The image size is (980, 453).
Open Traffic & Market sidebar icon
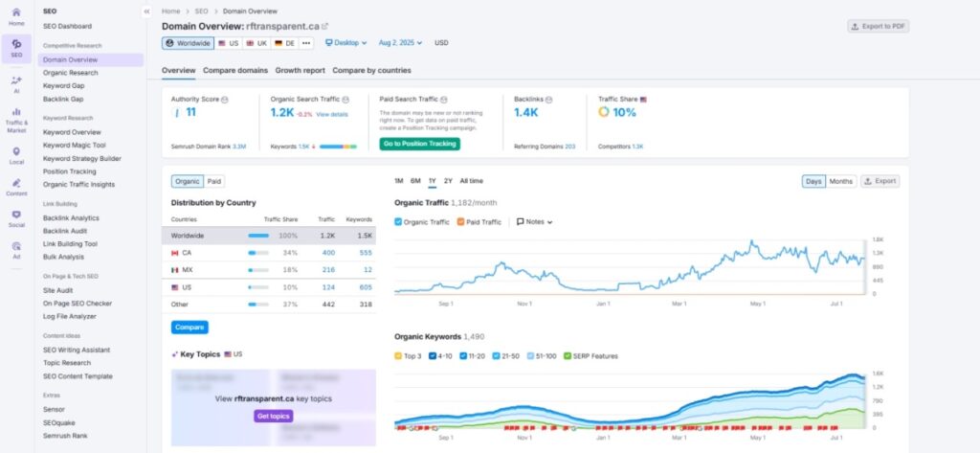(x=16, y=117)
